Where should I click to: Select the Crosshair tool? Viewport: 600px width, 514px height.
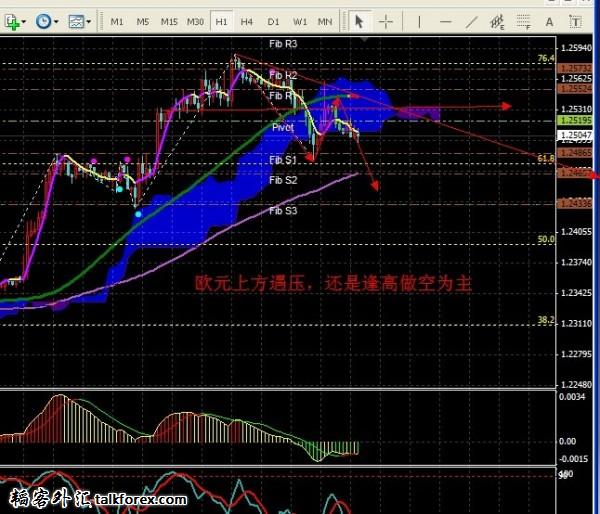386,22
